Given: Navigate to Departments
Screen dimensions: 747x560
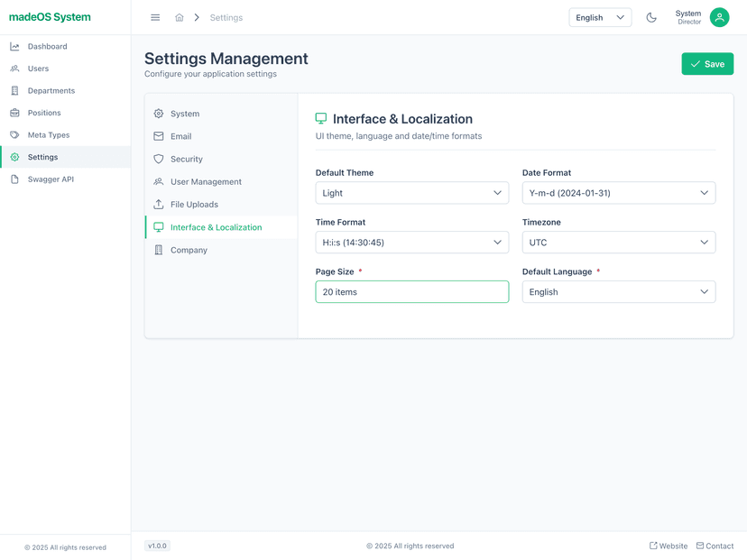Looking at the screenshot, I should click(65, 90).
